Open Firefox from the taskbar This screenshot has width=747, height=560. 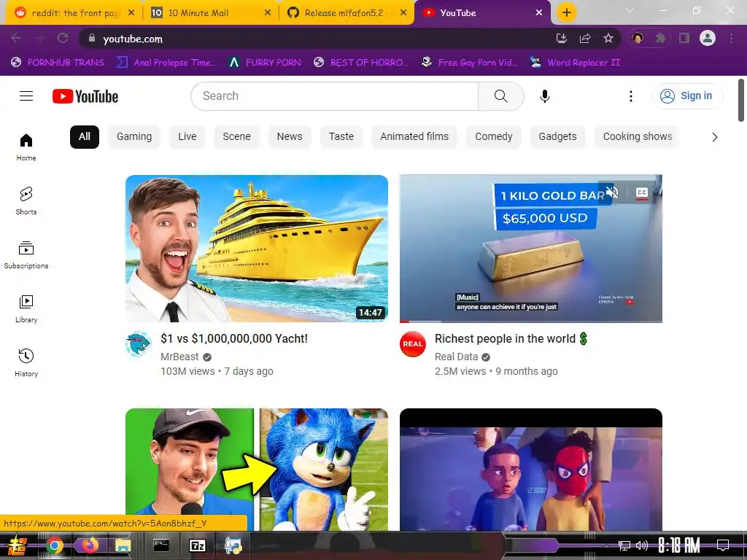coord(89,545)
